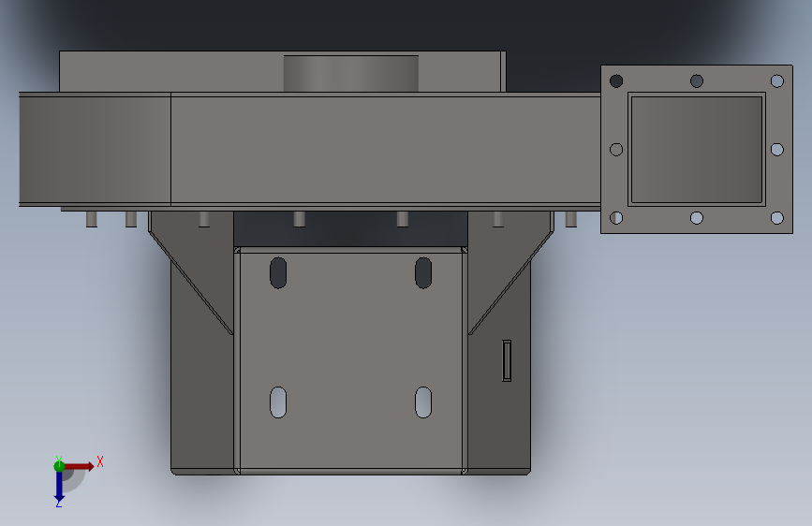Image resolution: width=812 pixels, height=526 pixels.
Task: Pick the top-center bolt hole of the flange
Action: [x=697, y=80]
